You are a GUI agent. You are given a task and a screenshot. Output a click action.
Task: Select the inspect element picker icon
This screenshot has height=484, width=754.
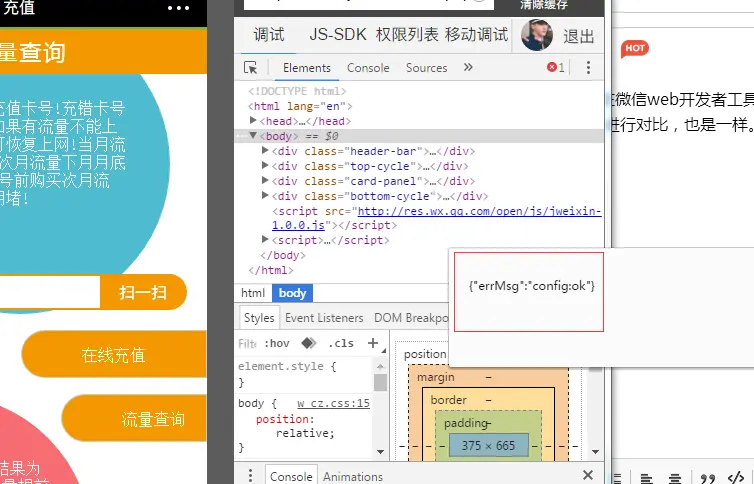251,67
